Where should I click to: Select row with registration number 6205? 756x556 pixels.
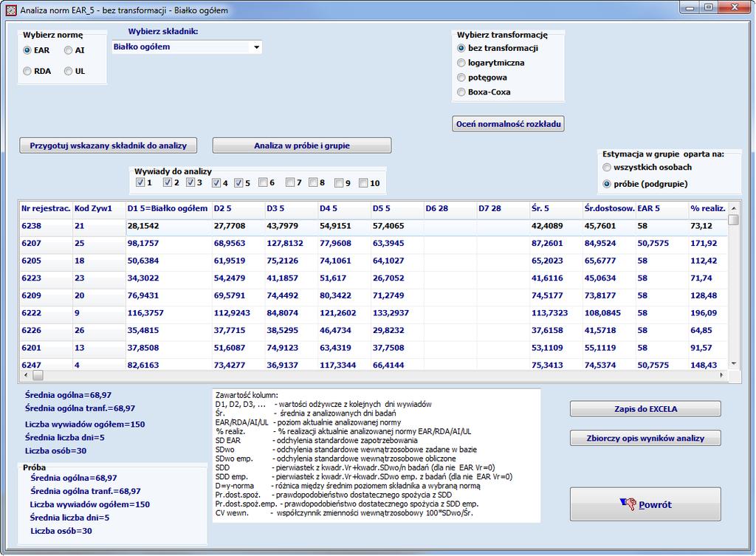pos(374,261)
